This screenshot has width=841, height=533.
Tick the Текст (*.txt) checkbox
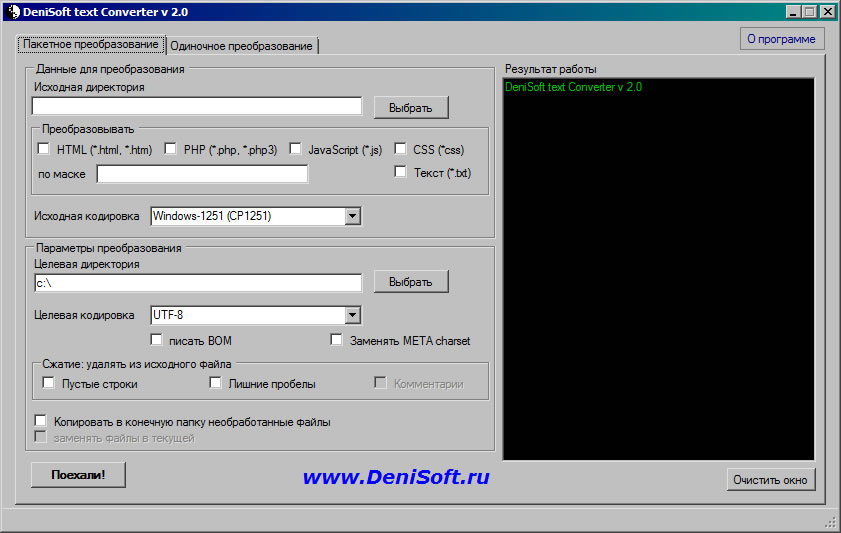(401, 172)
